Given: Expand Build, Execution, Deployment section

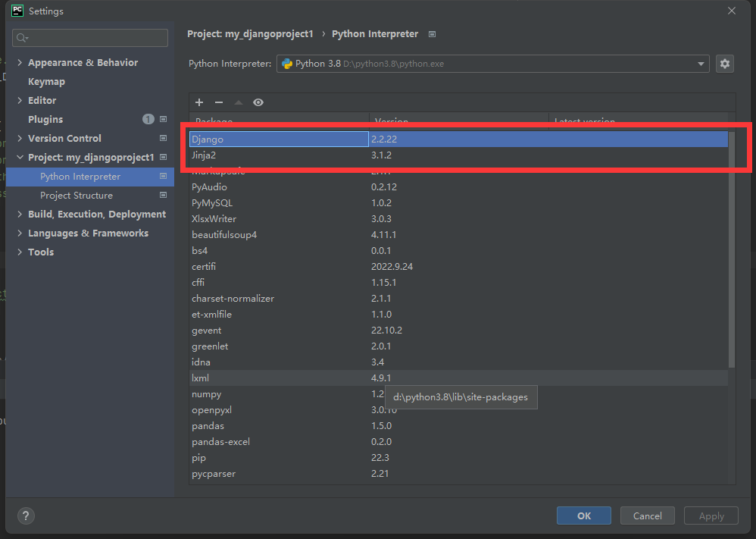Looking at the screenshot, I should coord(20,215).
